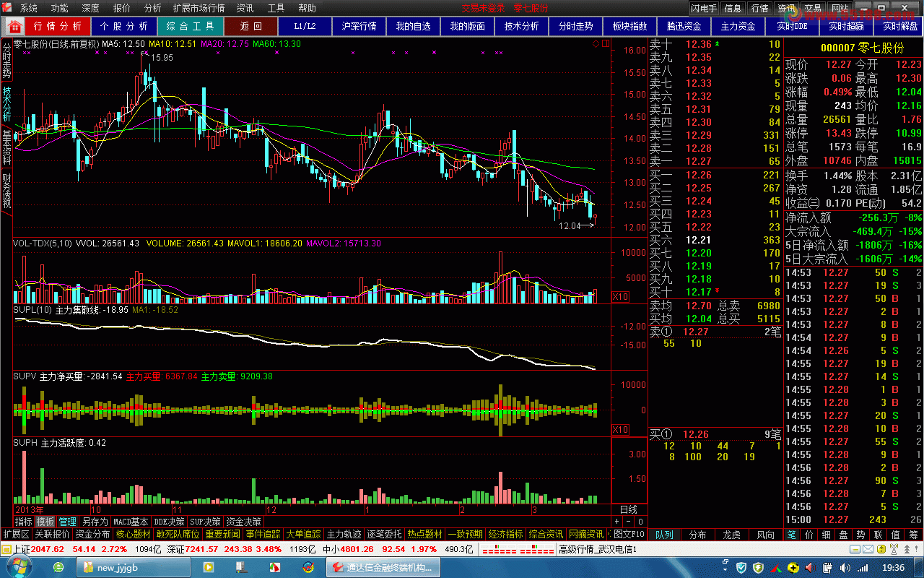Click the 综合工具 toolbar button
The image size is (924, 578).
click(x=191, y=26)
